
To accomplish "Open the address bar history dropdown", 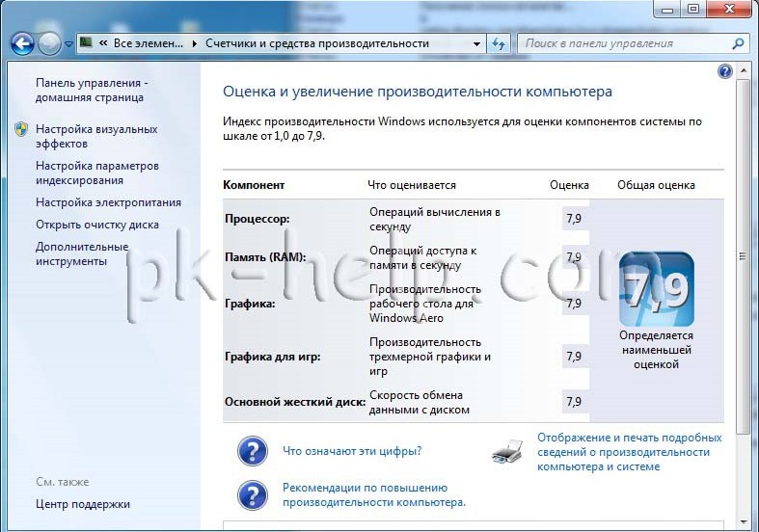I will click(x=476, y=44).
